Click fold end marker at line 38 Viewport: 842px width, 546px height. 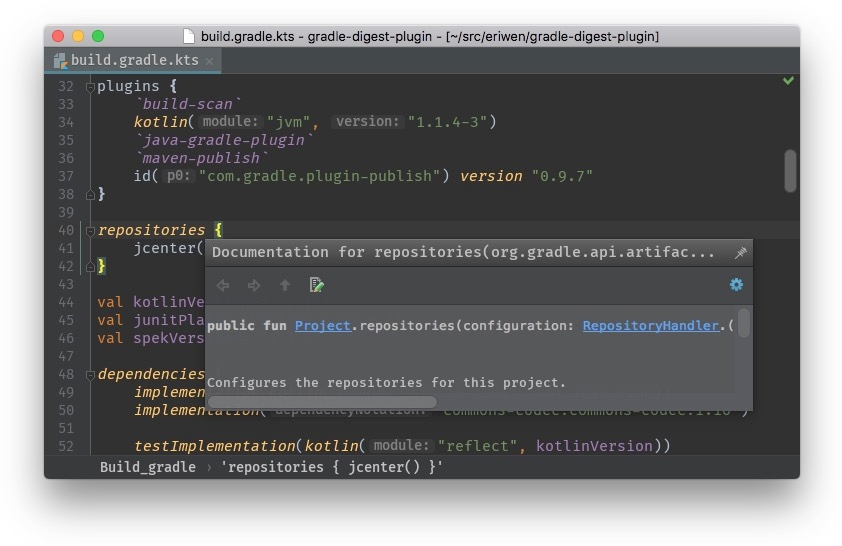(90, 194)
